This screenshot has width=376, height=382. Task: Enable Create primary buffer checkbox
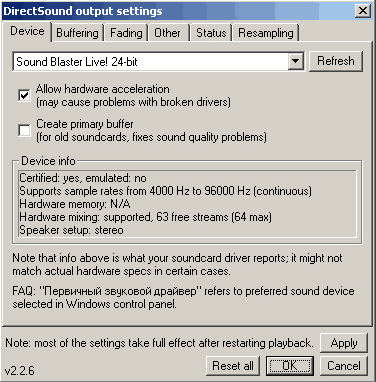[x=24, y=130]
